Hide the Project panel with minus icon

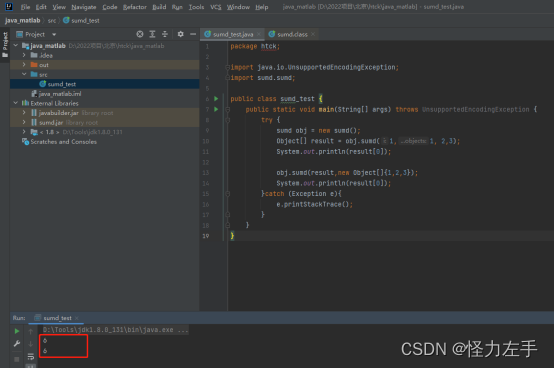click(193, 34)
